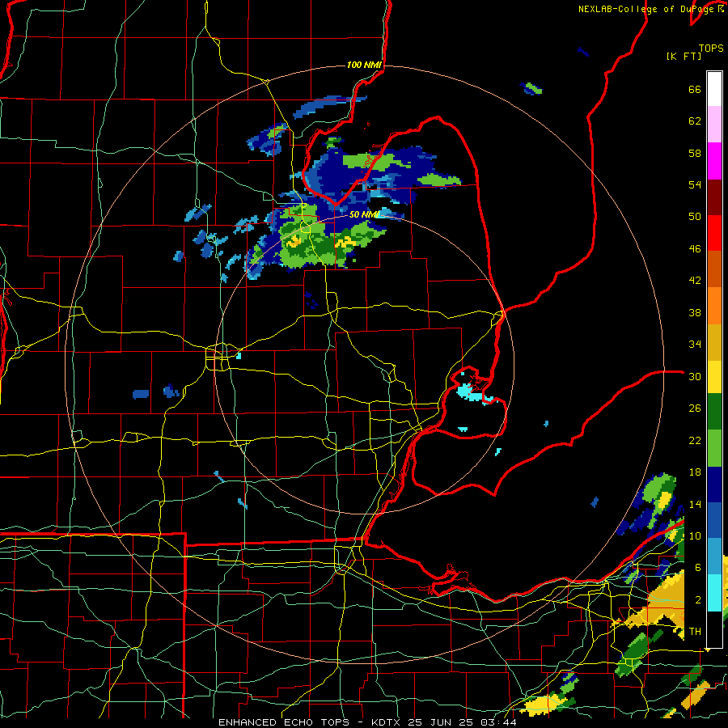Click legend value '54'

click(x=695, y=185)
